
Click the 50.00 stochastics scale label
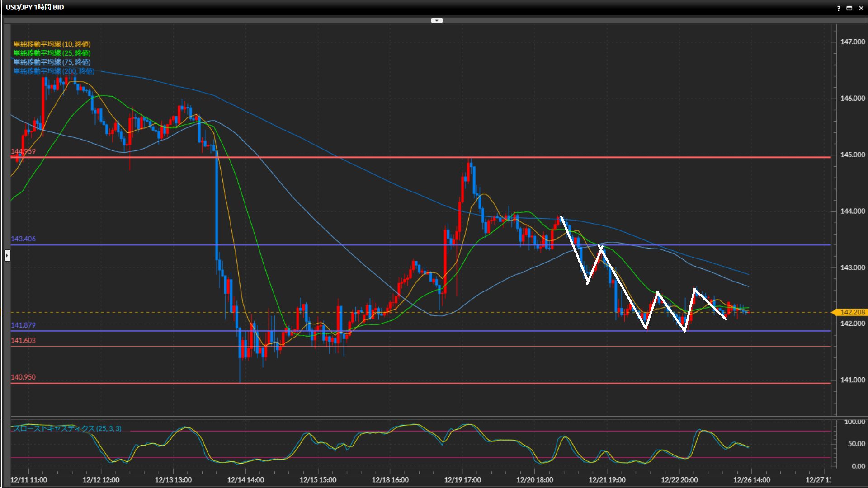(856, 444)
